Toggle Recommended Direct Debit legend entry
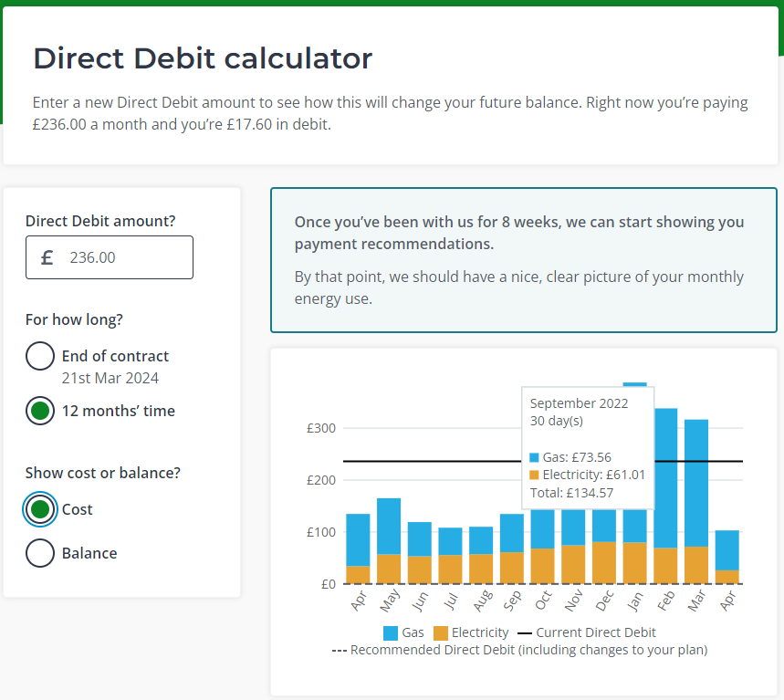Screen dimensions: 784x700 pos(519,650)
